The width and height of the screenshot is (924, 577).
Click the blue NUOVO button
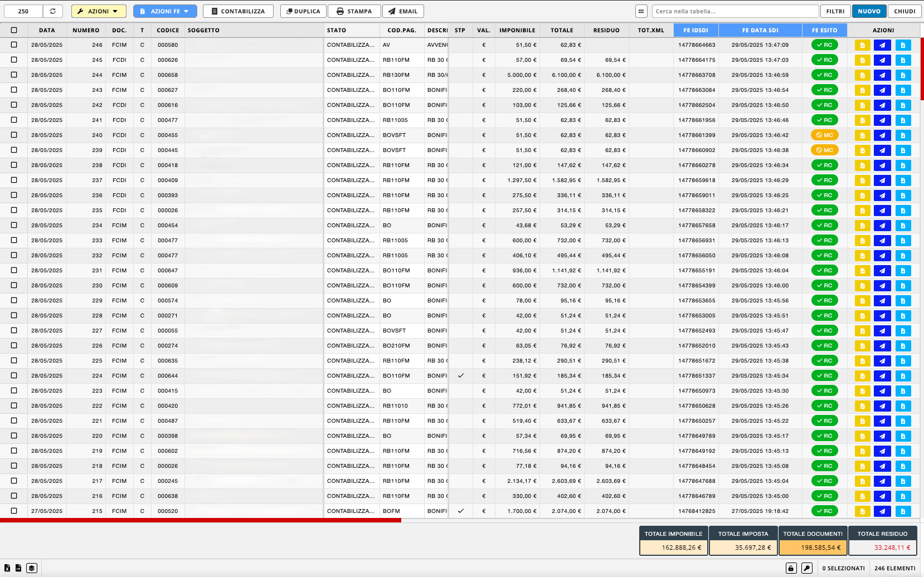pyautogui.click(x=869, y=11)
